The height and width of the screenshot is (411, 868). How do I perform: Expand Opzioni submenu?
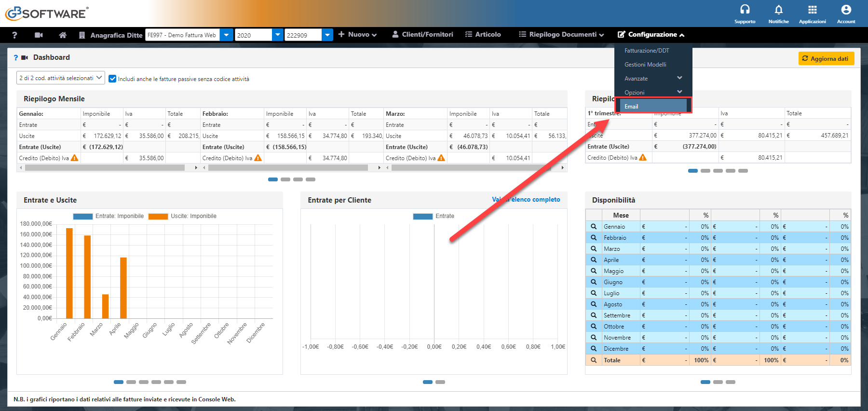(653, 92)
